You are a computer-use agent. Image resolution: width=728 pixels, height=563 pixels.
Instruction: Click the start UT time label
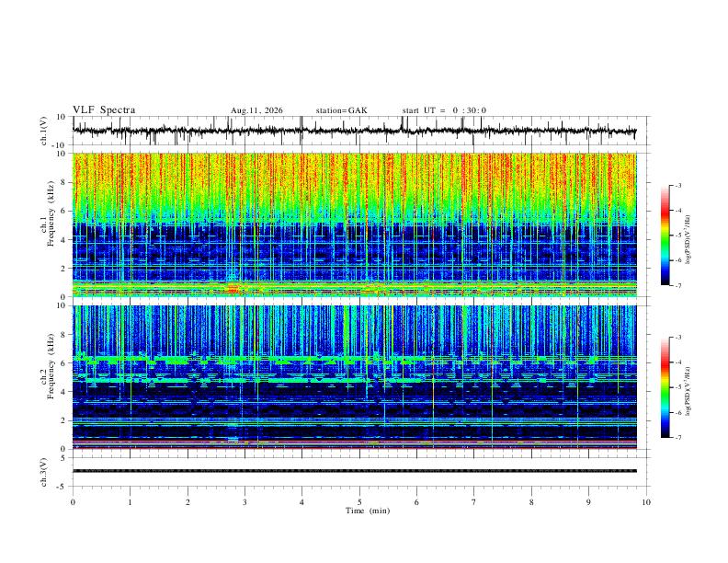point(444,110)
